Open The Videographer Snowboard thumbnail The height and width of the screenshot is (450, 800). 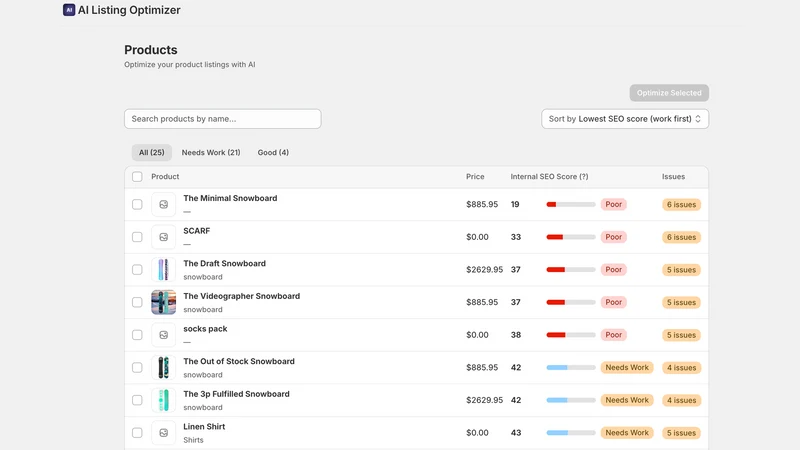coord(163,303)
